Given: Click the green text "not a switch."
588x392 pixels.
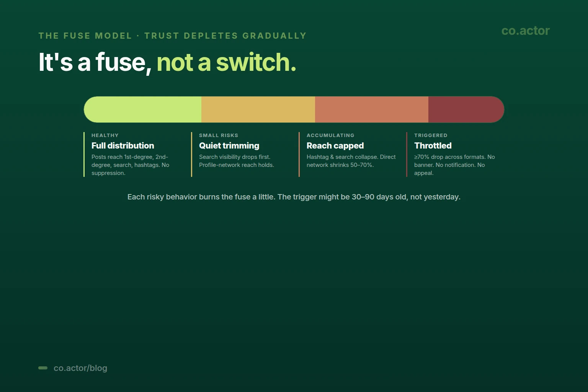Looking at the screenshot, I should tap(226, 62).
